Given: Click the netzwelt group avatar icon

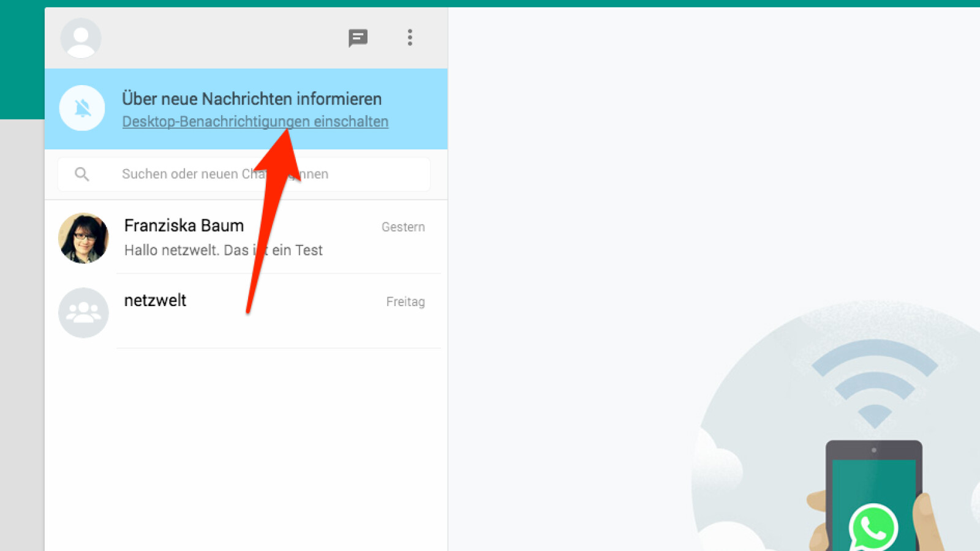Looking at the screenshot, I should coord(83,313).
